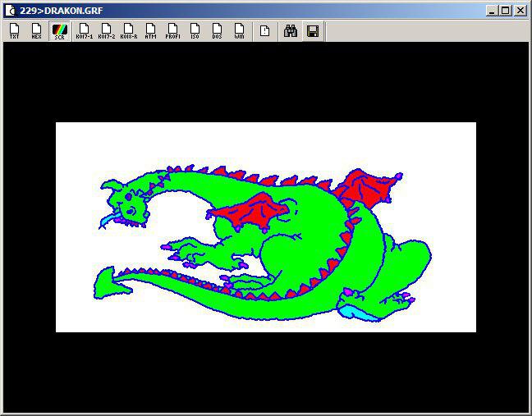This screenshot has width=532, height=416.
Task: Select KOI7-2 encoding
Action: pyautogui.click(x=107, y=31)
